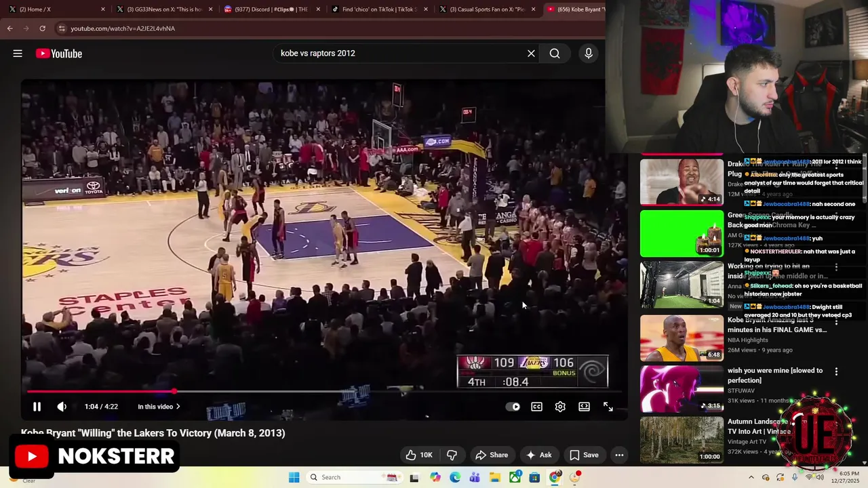
Task: Close the Discord tab
Action: (318, 9)
